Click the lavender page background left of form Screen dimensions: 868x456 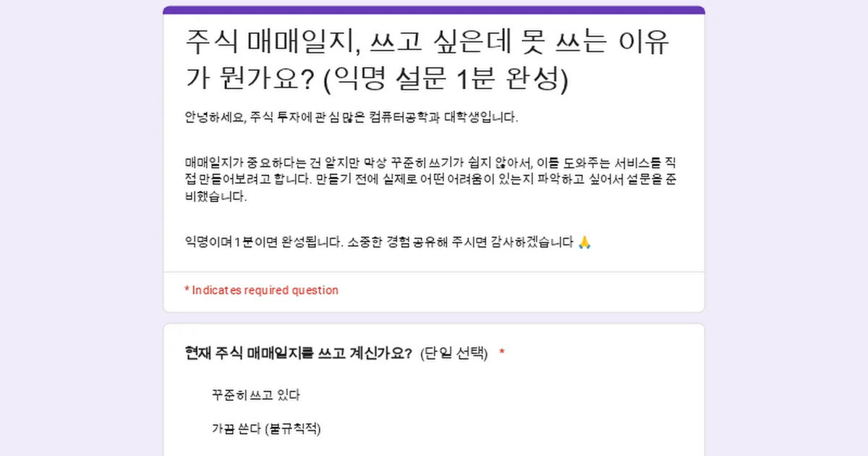coord(81,228)
